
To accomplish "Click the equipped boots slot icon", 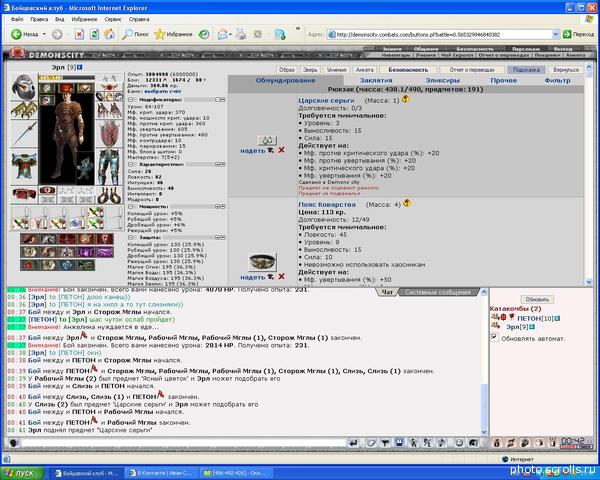I will [110, 195].
